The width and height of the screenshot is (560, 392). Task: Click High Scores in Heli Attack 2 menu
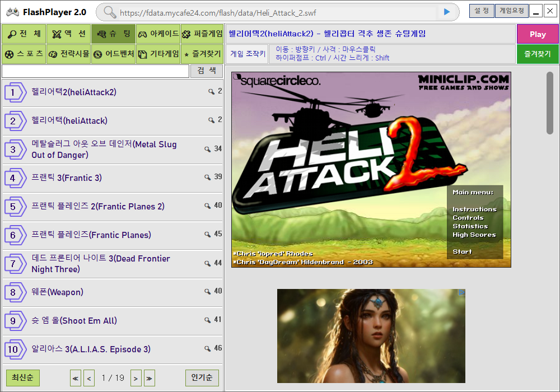pyautogui.click(x=474, y=235)
